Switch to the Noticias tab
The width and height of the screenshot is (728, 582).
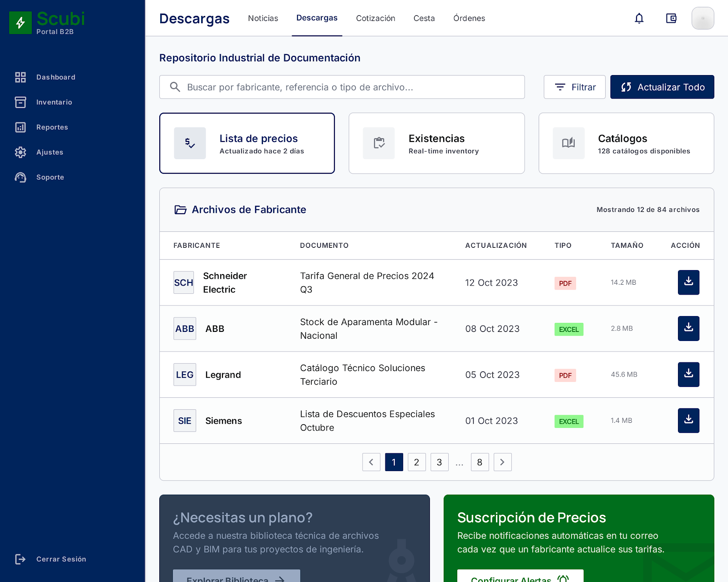[x=263, y=18]
